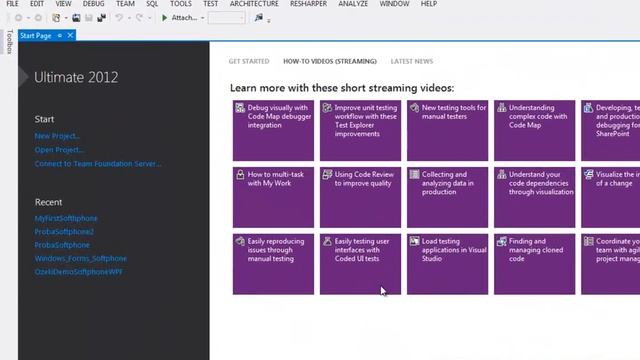
Task: Open the DEBUG menu
Action: (93, 4)
